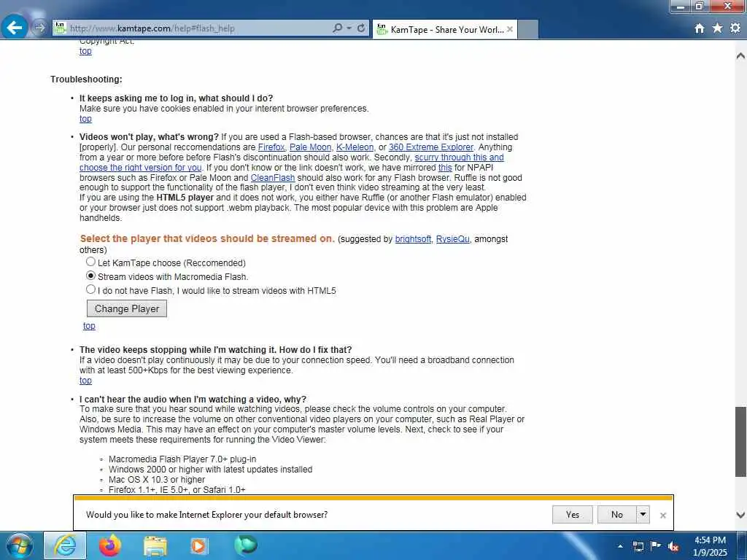Refresh the page with the reload icon
The width and height of the screenshot is (747, 560).
click(x=361, y=28)
